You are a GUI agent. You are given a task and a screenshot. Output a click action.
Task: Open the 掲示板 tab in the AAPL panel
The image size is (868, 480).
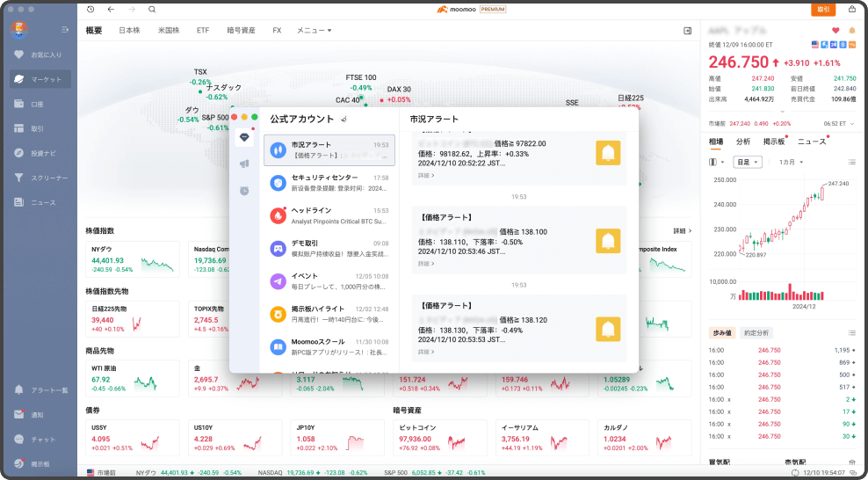click(x=774, y=142)
